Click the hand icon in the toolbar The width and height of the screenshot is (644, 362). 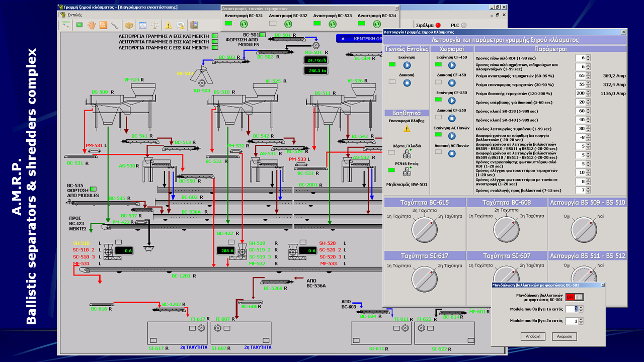tap(92, 25)
